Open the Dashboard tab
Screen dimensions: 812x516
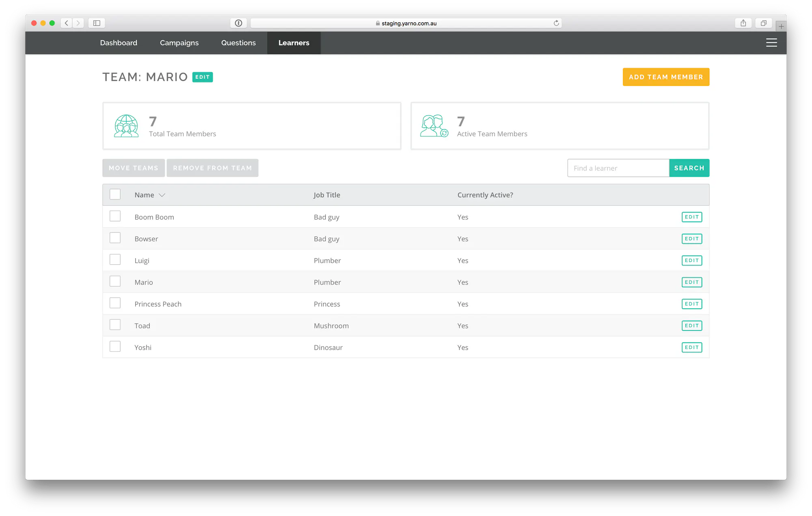[x=119, y=43]
